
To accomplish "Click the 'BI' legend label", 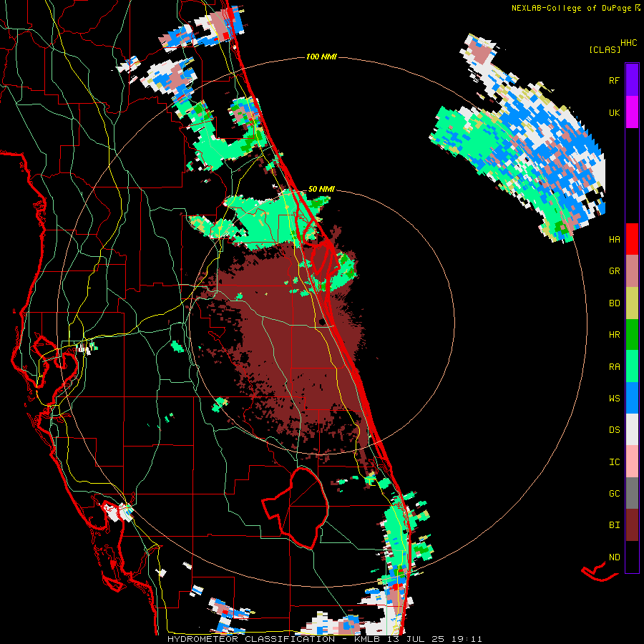I will pos(614,525).
